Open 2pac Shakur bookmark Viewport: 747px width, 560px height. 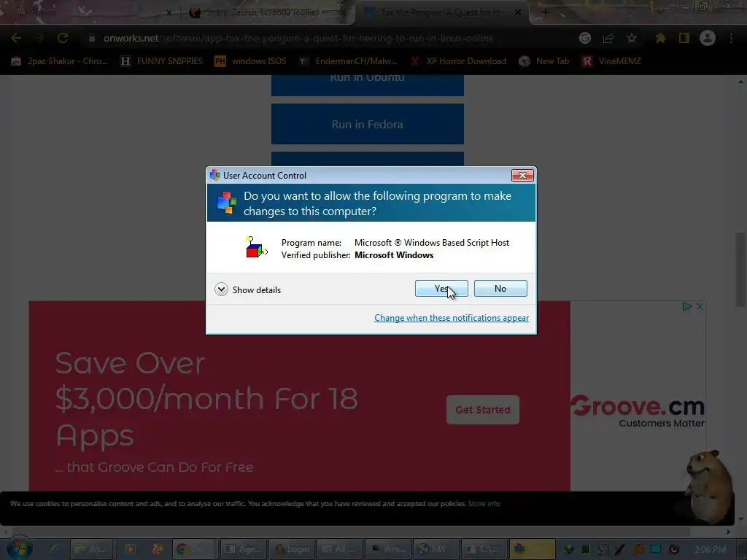pos(60,61)
